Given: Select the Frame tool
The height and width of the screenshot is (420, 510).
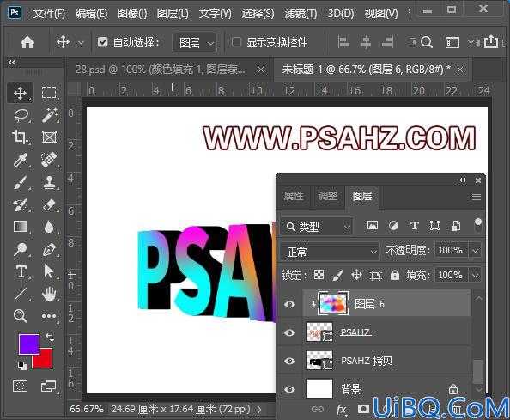Looking at the screenshot, I should pos(49,137).
